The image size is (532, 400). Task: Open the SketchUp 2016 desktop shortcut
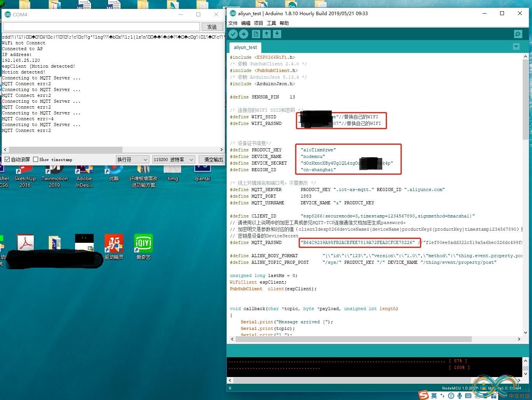point(25,175)
